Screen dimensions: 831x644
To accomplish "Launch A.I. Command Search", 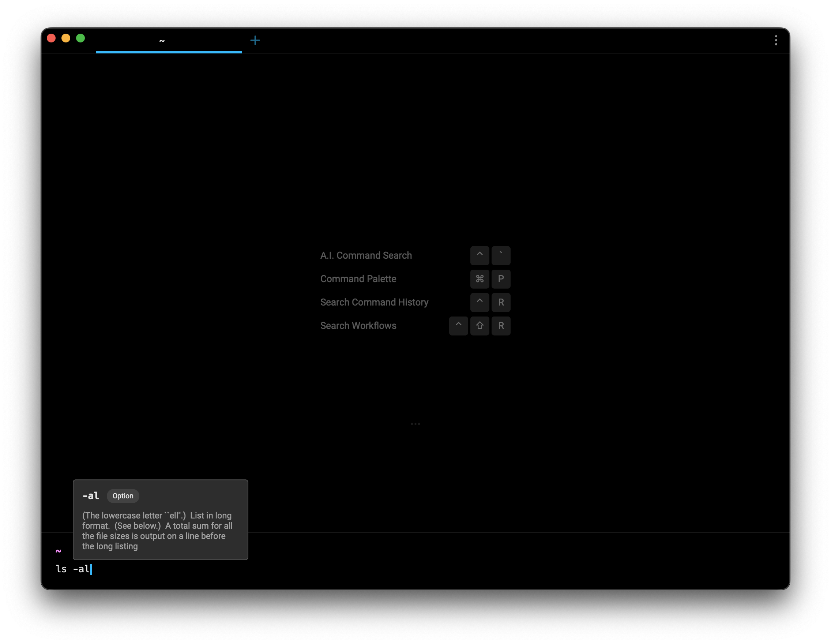I will (366, 255).
